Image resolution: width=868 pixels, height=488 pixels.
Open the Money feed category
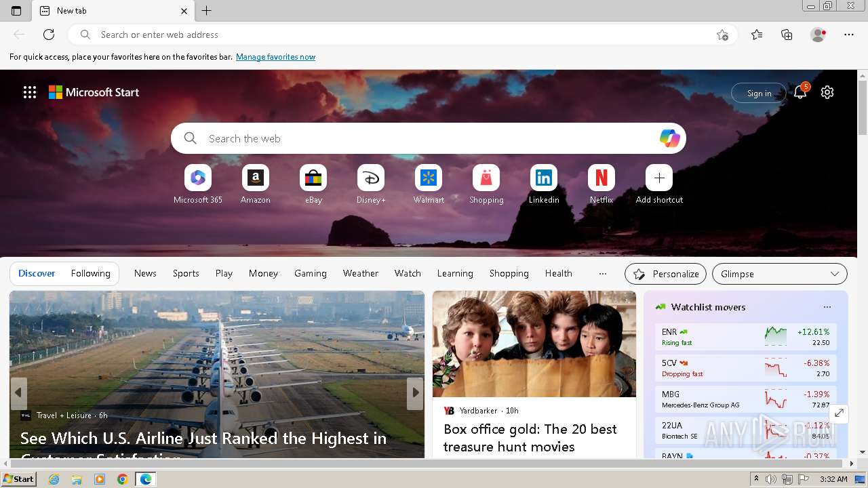point(263,273)
